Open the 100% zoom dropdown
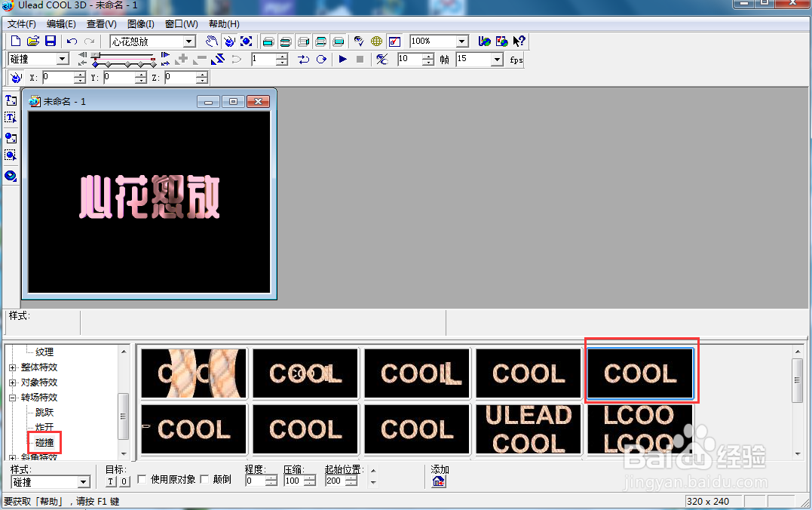Image resolution: width=812 pixels, height=510 pixels. [x=462, y=41]
